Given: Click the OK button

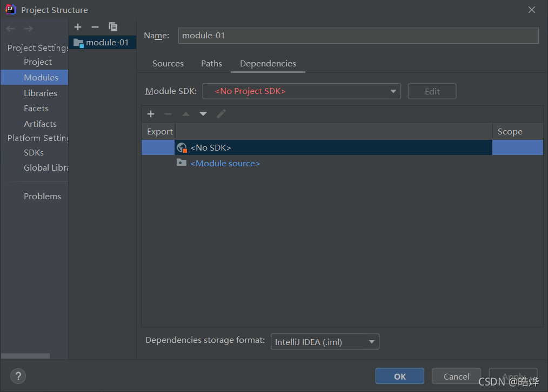Looking at the screenshot, I should click(400, 376).
